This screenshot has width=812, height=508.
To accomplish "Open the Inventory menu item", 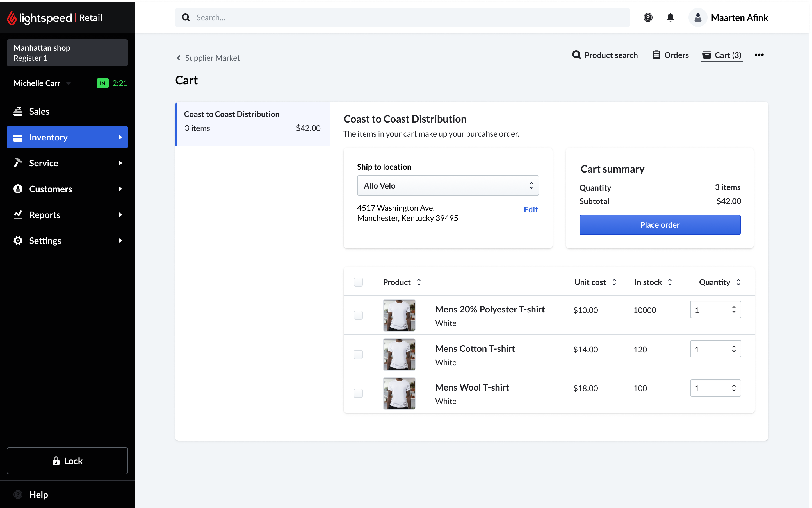I will [x=67, y=137].
